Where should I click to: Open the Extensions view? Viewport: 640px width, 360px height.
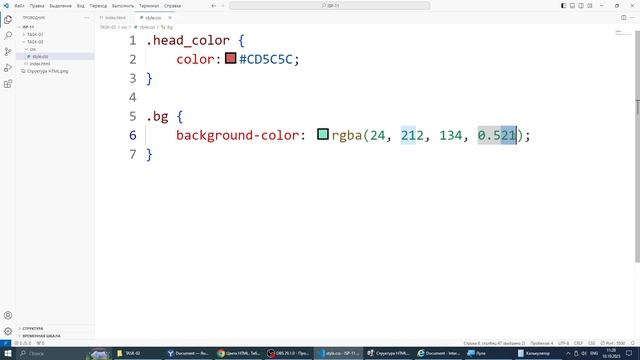pyautogui.click(x=8, y=84)
